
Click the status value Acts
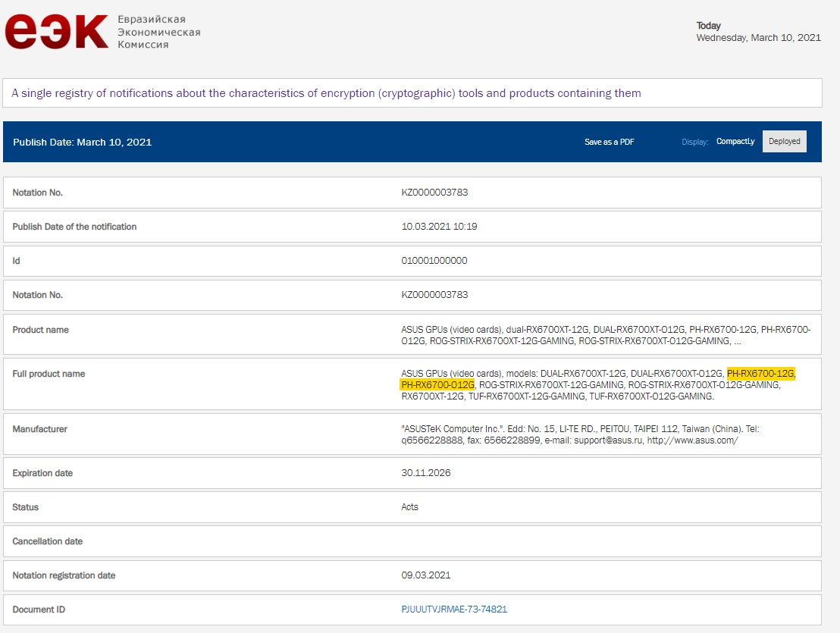410,507
